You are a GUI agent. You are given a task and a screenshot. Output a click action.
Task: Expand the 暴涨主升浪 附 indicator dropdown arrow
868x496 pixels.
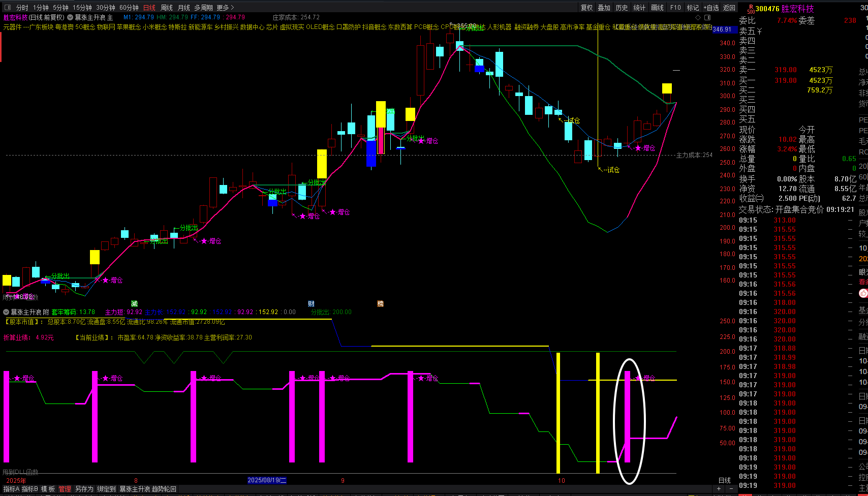[6, 312]
